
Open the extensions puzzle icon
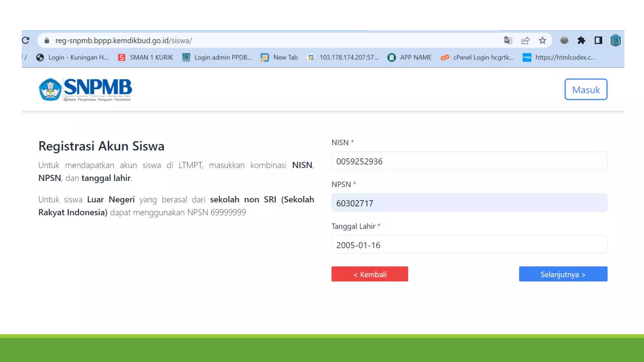pos(581,41)
